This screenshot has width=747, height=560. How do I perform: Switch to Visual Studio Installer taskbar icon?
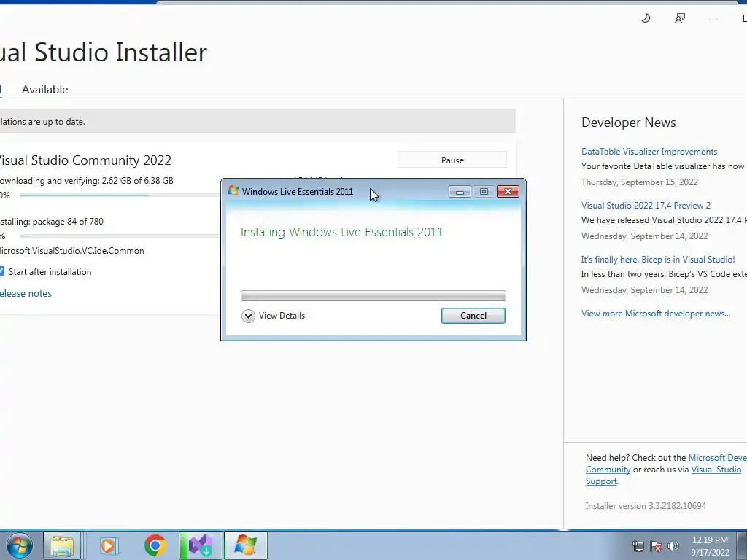200,545
